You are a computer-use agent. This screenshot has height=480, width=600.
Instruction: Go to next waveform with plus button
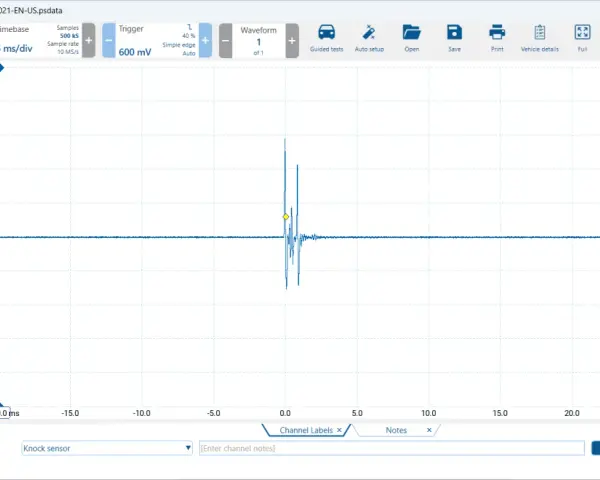[292, 41]
